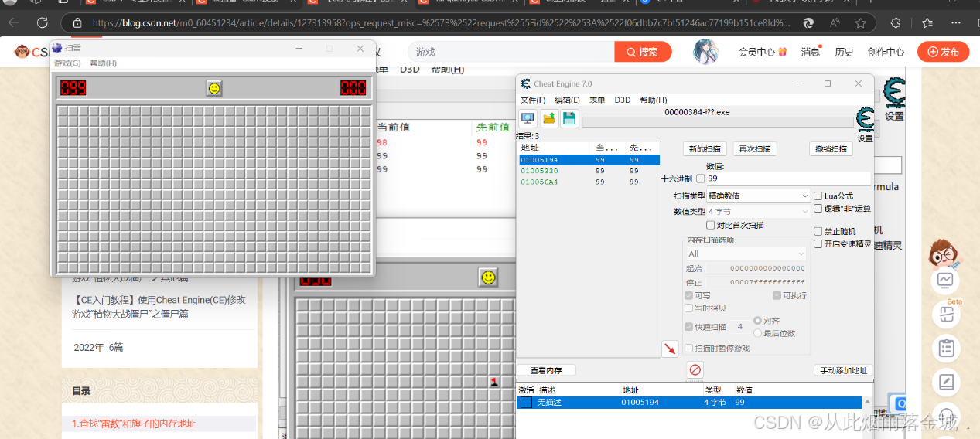Click the Beta tool icon in the right sidebar
This screenshot has width=980, height=439.
click(x=945, y=313)
